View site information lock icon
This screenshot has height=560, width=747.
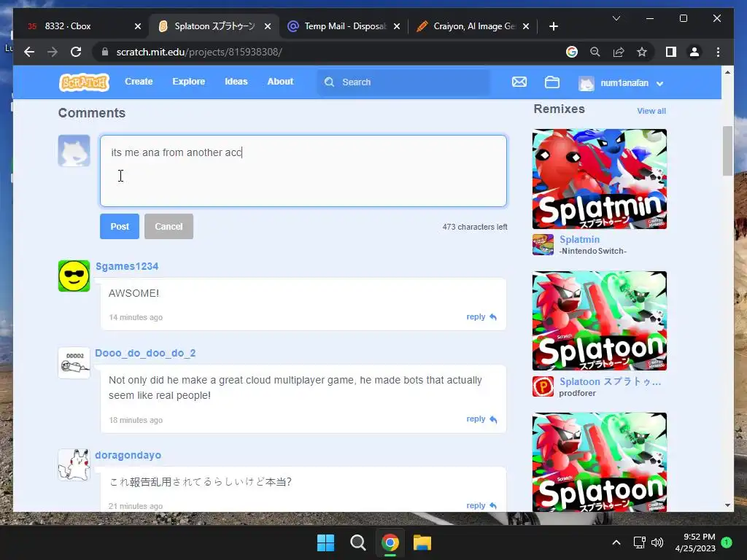pos(105,52)
